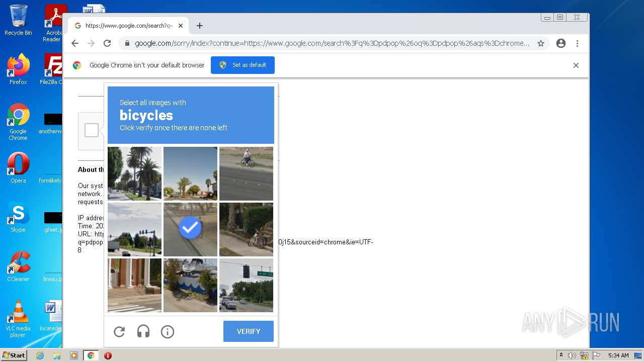Open Firefox desktop shortcut
644x362 pixels.
click(18, 69)
